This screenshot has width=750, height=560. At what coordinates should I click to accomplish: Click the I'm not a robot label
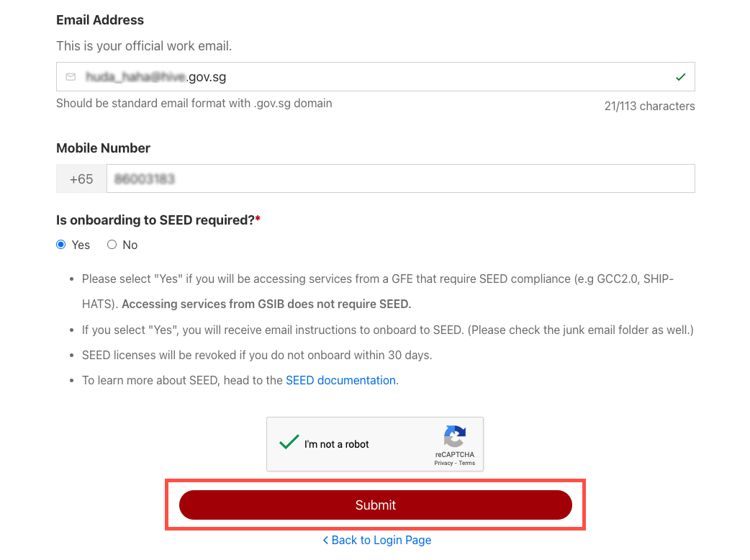pyautogui.click(x=337, y=444)
